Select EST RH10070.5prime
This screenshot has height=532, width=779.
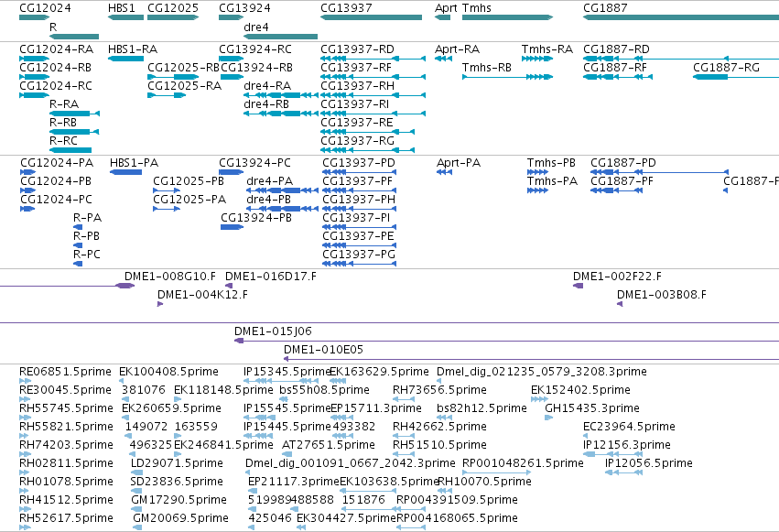click(x=484, y=483)
